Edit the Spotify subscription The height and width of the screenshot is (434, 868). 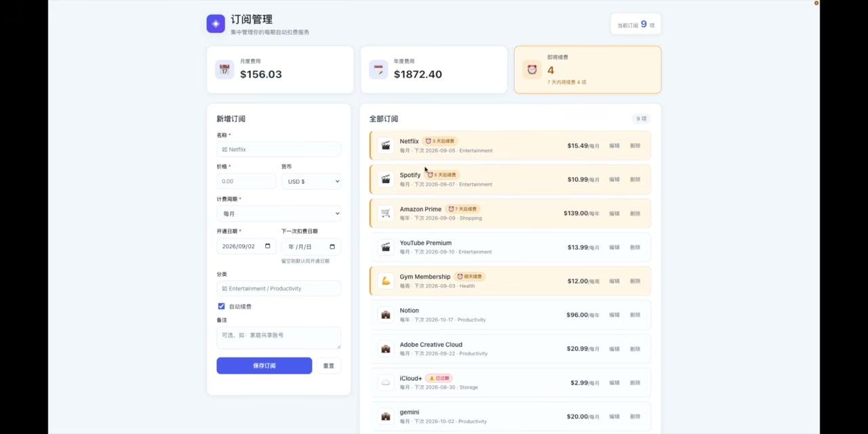click(x=614, y=180)
